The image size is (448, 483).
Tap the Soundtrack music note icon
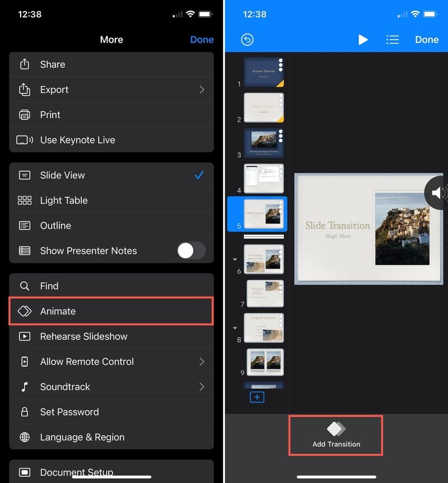click(x=25, y=387)
